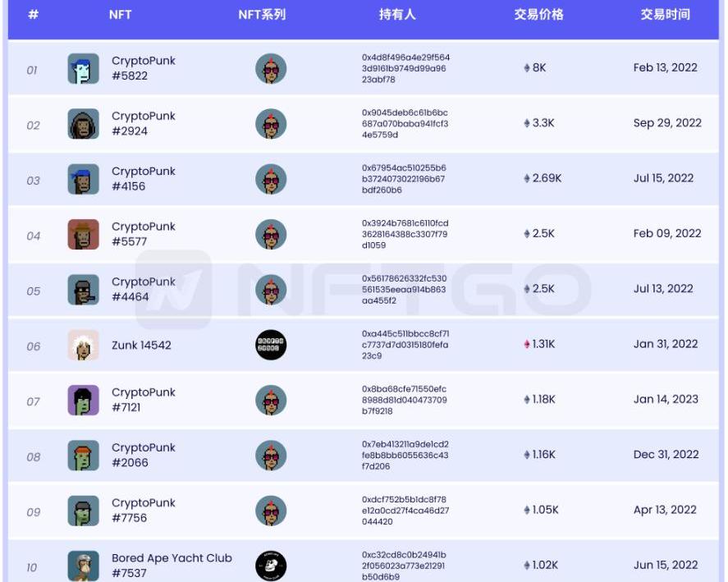Click the 持有人 column header
Image resolution: width=728 pixels, height=582 pixels.
click(x=397, y=15)
